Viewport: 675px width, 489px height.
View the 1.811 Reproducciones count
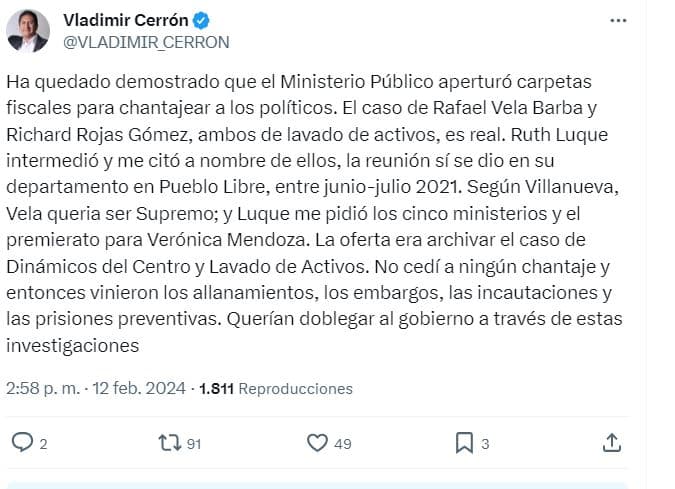pyautogui.click(x=276, y=388)
